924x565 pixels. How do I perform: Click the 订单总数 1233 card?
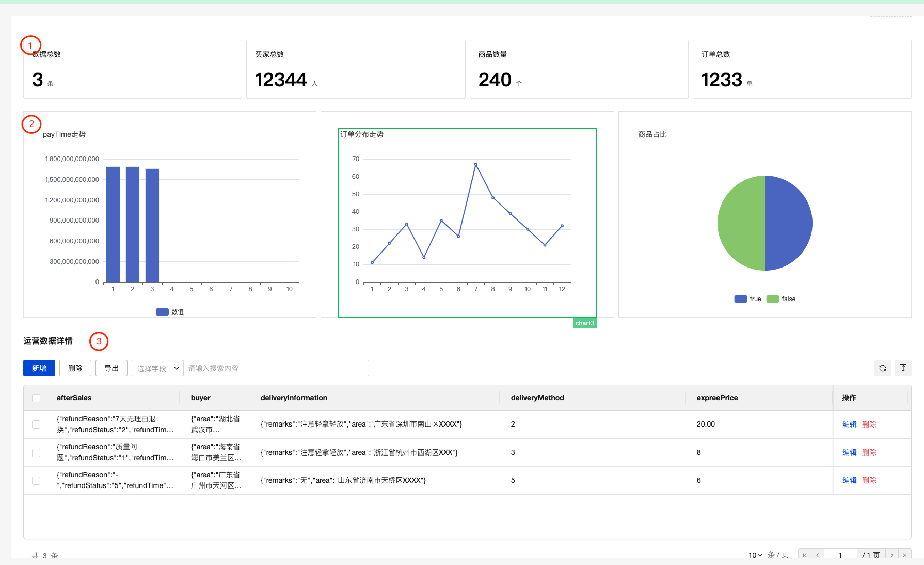[802, 69]
